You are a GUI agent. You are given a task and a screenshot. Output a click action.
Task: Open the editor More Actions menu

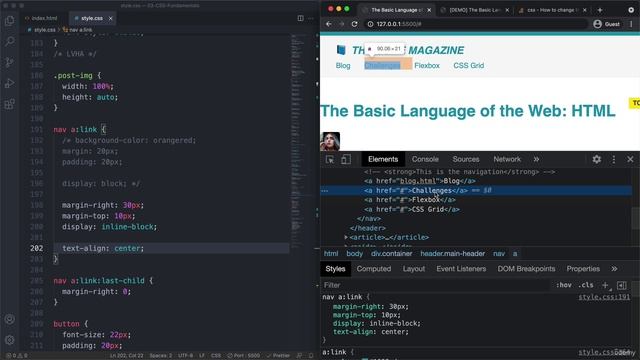coord(311,18)
